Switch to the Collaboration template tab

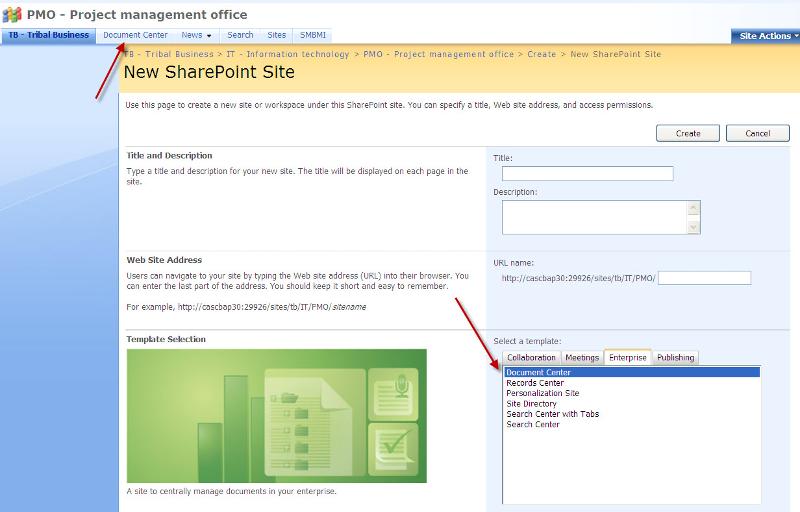point(531,357)
